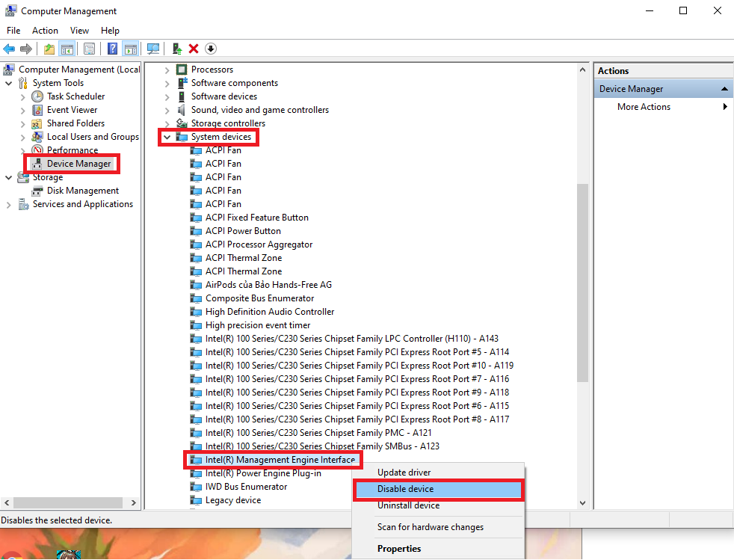Click Local Users and Groups icon
Viewport: 734px width, 560px height.
point(37,137)
